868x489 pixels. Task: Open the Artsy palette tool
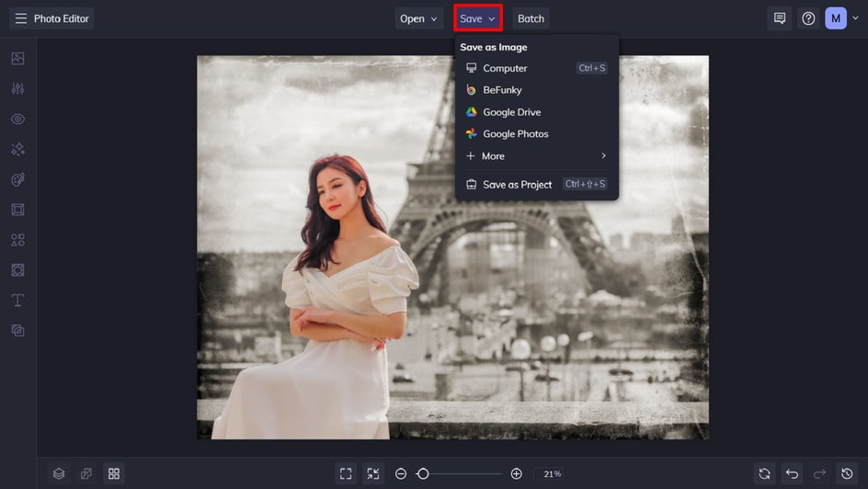point(17,179)
